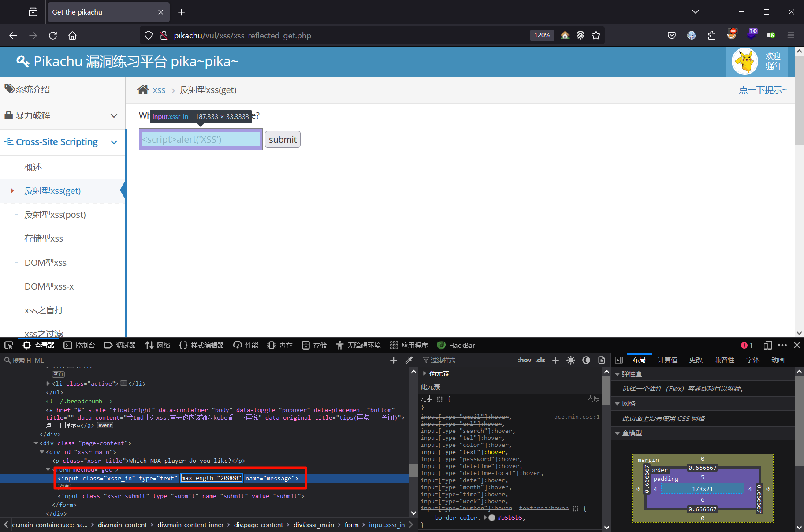Open the 性能 performance tab
This screenshot has width=804, height=532.
pyautogui.click(x=246, y=345)
